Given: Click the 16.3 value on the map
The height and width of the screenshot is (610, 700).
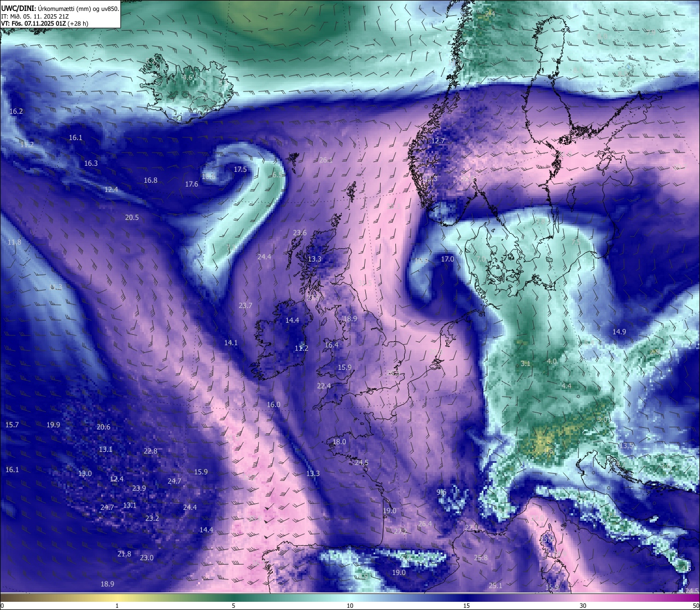Looking at the screenshot, I should tap(91, 163).
